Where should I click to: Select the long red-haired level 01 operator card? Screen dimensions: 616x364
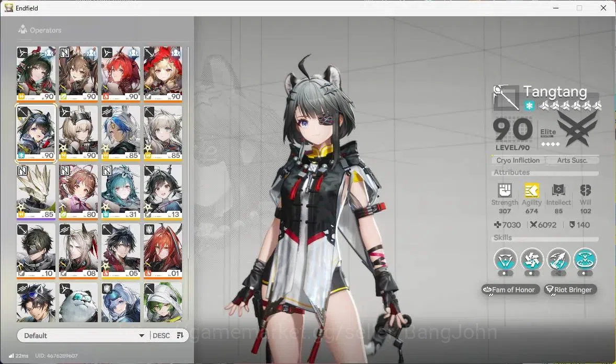[x=163, y=251]
